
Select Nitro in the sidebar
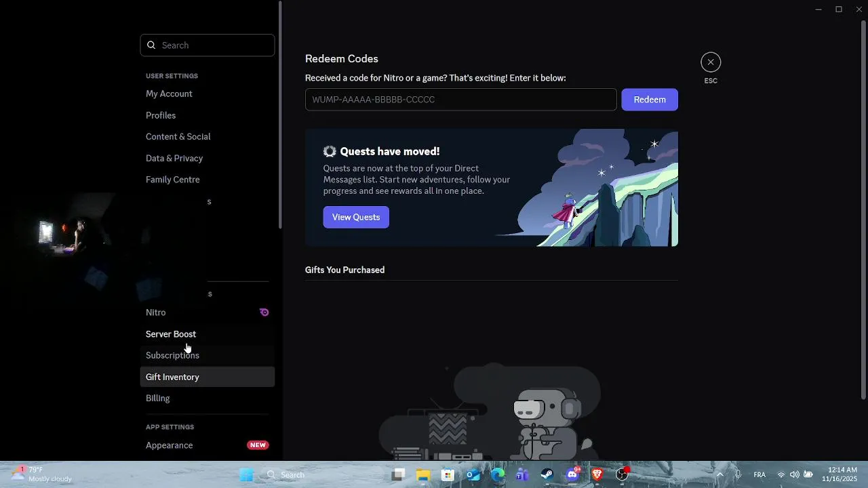(207, 312)
